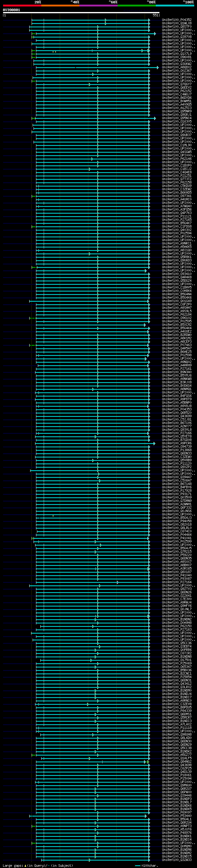Open hit UniRef100_A9NRI1

pos(177,243)
